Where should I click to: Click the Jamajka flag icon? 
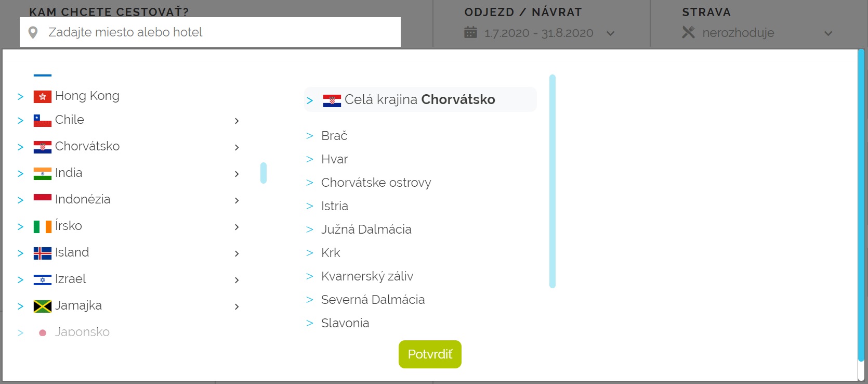click(43, 306)
